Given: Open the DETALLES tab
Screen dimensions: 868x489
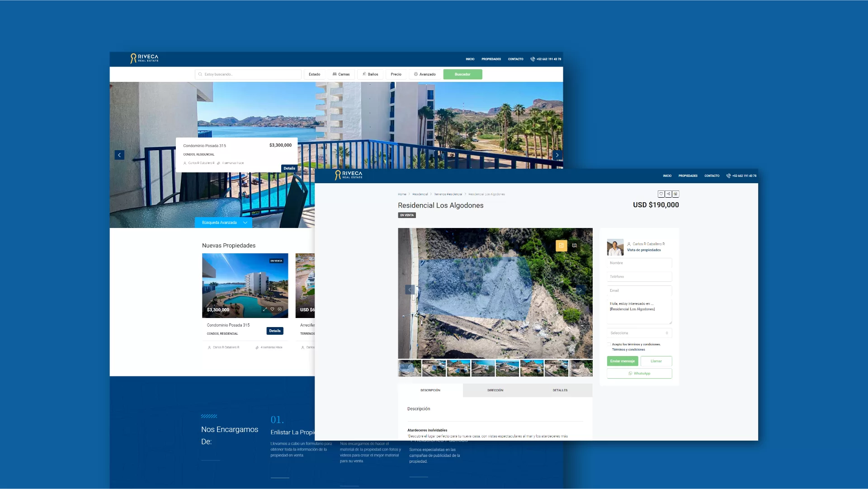Looking at the screenshot, I should coord(560,390).
